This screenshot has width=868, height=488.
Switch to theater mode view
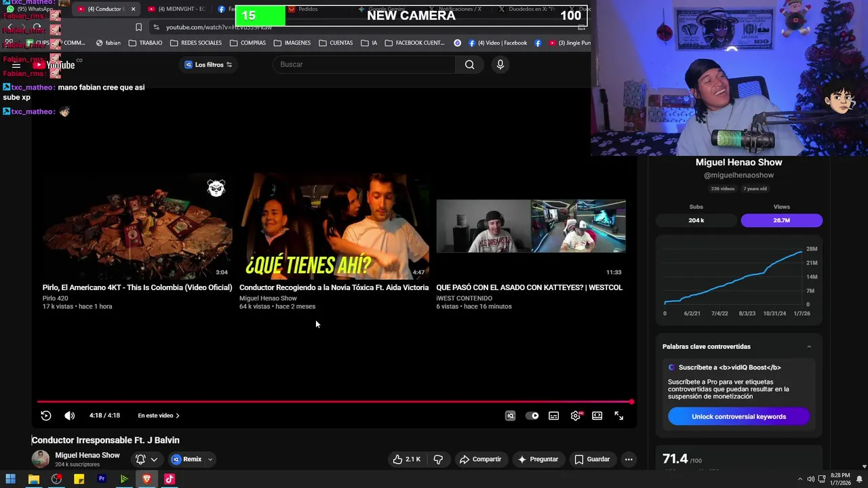coord(597,415)
